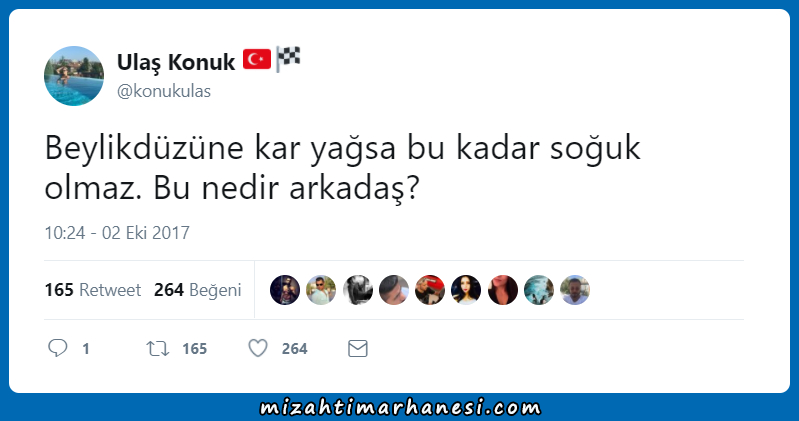The image size is (799, 421).
Task: Click the sixth liker avatar with dark-haired woman
Action: (x=466, y=290)
